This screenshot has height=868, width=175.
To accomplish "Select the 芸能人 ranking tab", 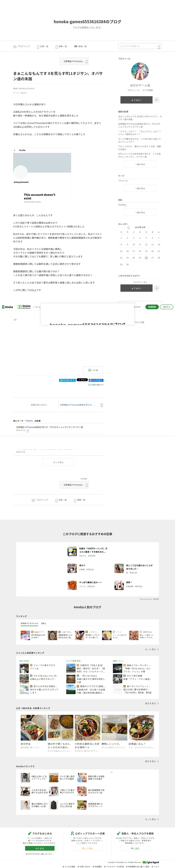I will click(44, 623).
